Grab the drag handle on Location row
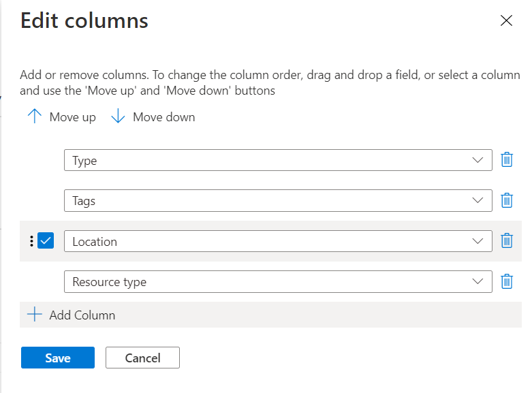The width and height of the screenshot is (532, 393). [x=31, y=241]
